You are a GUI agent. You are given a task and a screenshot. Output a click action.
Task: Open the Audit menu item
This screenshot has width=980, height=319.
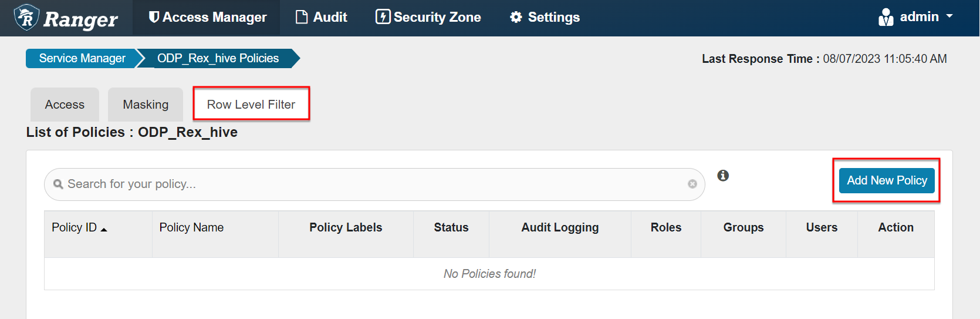pyautogui.click(x=322, y=17)
